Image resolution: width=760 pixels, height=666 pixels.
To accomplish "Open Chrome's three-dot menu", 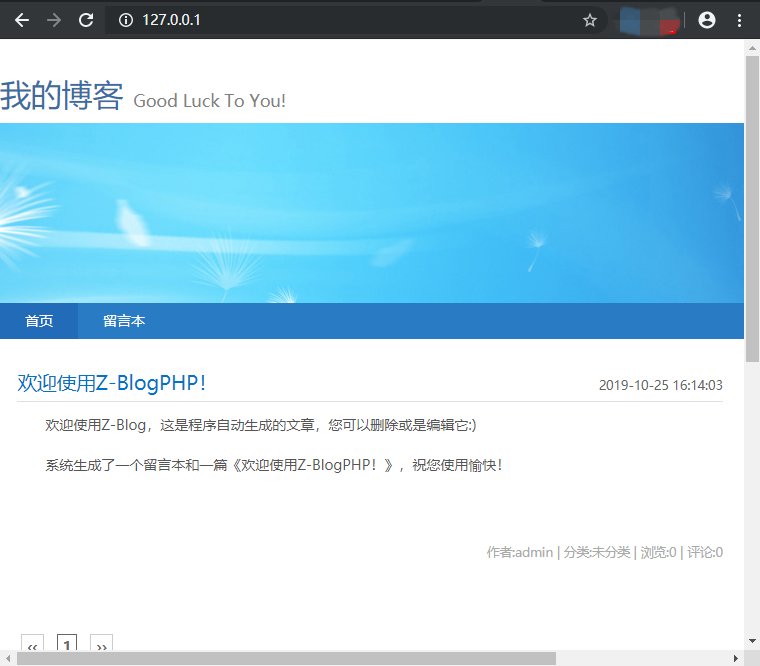I will [x=739, y=20].
